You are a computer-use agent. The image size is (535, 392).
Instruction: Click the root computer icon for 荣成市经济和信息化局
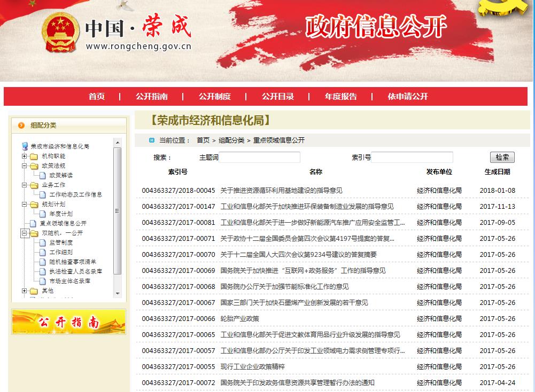tap(25, 146)
